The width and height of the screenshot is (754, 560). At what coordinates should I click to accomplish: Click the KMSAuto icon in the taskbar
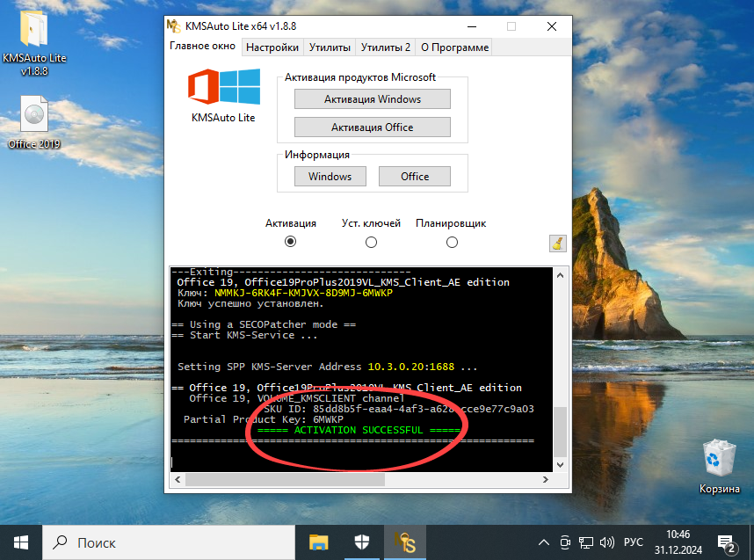(405, 542)
